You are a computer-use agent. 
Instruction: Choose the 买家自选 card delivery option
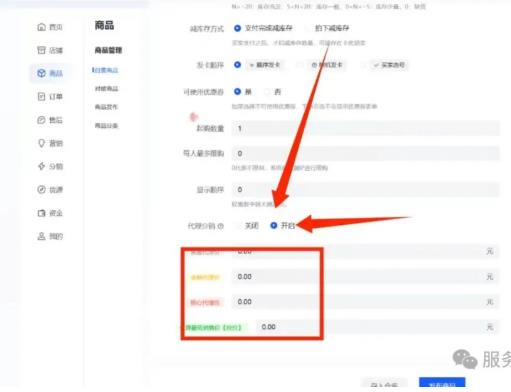[x=364, y=65]
